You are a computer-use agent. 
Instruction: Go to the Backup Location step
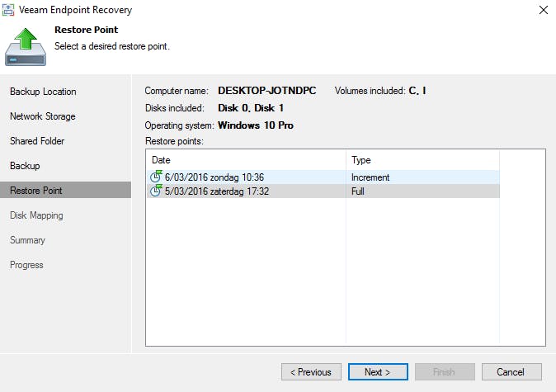tap(43, 92)
